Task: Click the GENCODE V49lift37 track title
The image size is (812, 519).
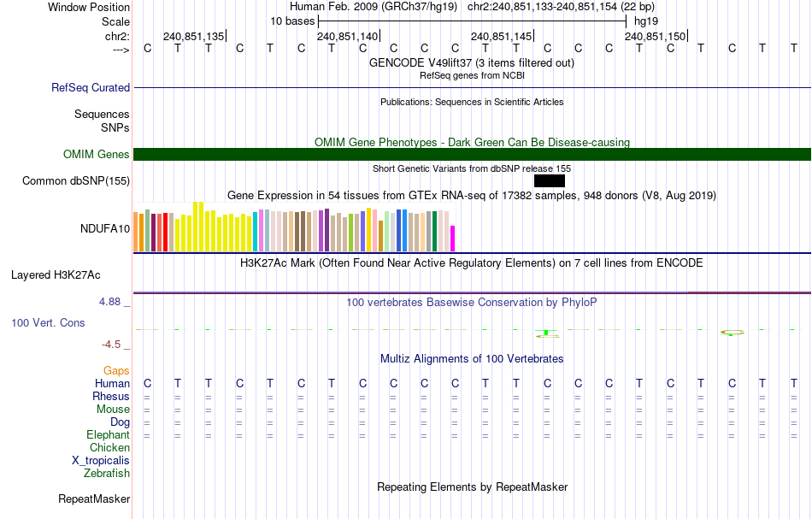Action: [472, 62]
